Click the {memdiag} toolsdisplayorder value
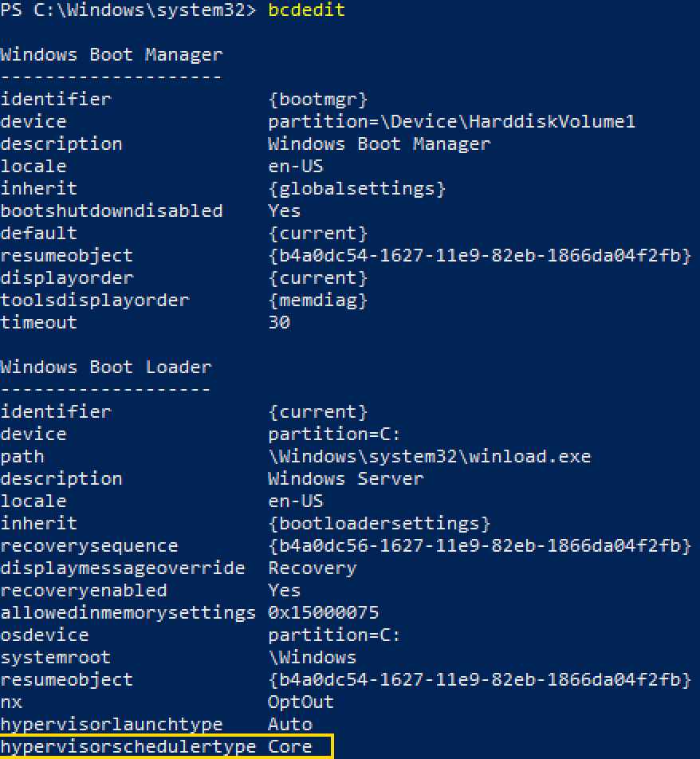Viewport: 700px width, 759px height. [318, 300]
